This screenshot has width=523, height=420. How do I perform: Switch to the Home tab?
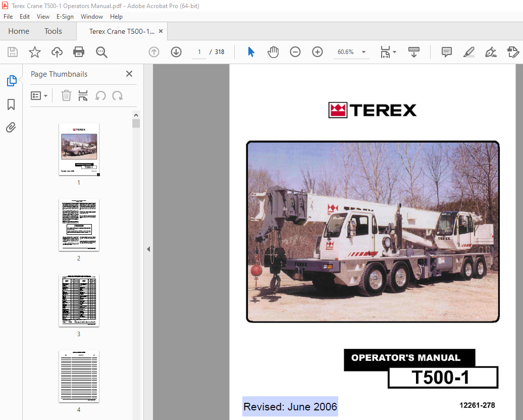[x=19, y=31]
